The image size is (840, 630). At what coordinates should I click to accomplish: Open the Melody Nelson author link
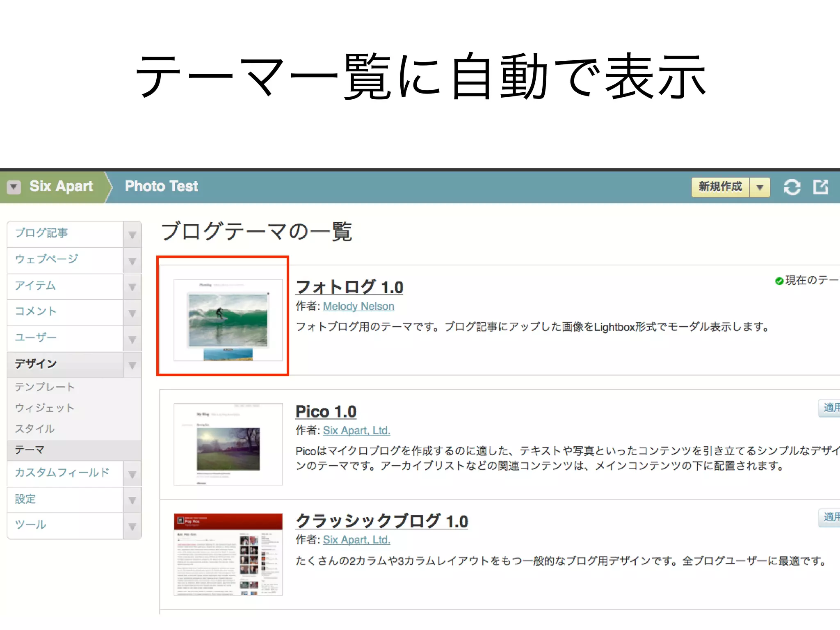tap(358, 306)
